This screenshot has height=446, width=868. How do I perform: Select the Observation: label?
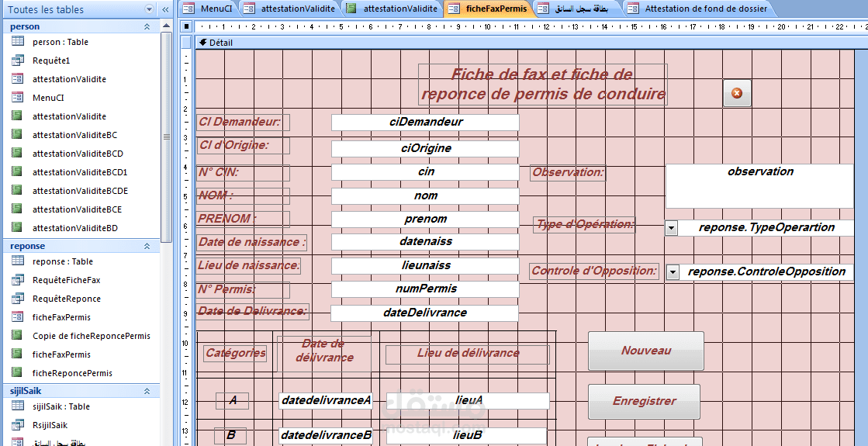[x=569, y=173]
